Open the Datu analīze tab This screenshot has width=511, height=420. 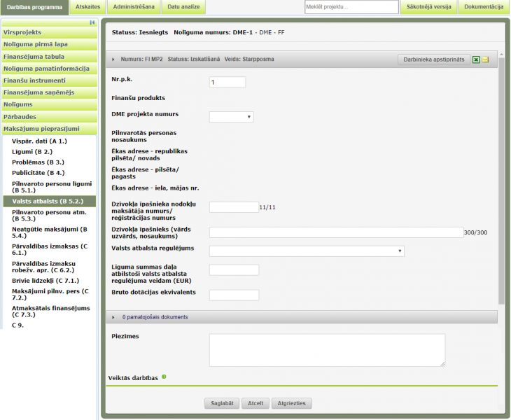(x=183, y=7)
